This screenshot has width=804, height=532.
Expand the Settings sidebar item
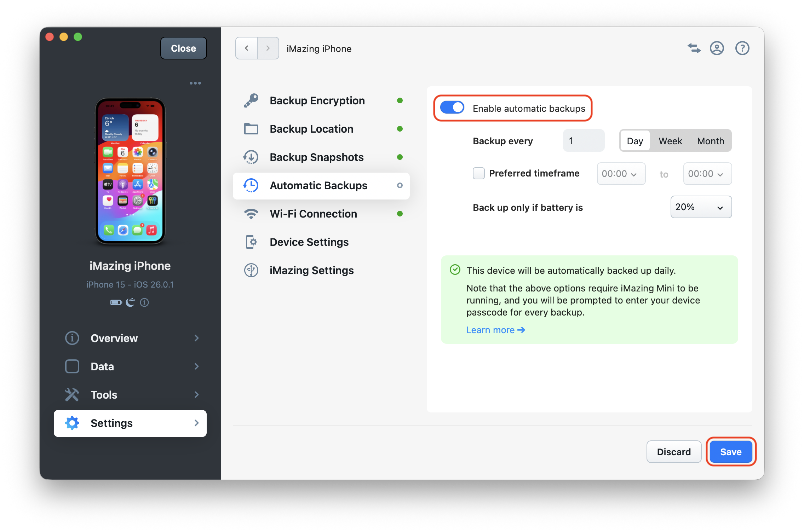coord(130,423)
